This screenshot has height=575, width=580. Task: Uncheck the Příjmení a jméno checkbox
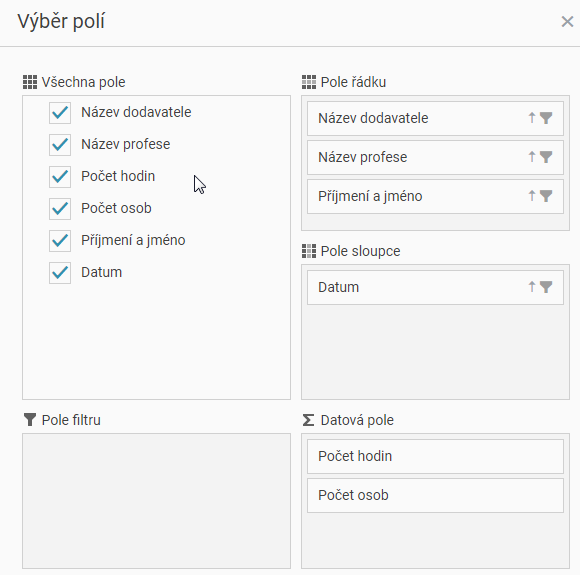(60, 241)
